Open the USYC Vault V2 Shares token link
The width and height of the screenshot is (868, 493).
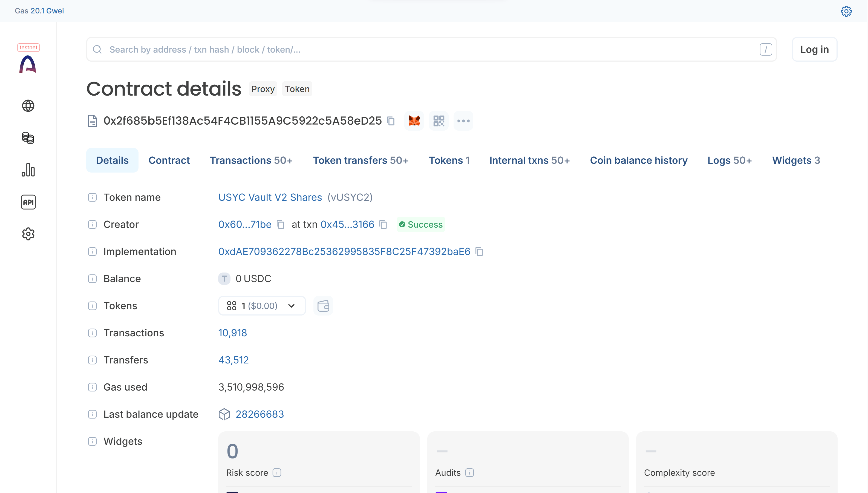(270, 197)
